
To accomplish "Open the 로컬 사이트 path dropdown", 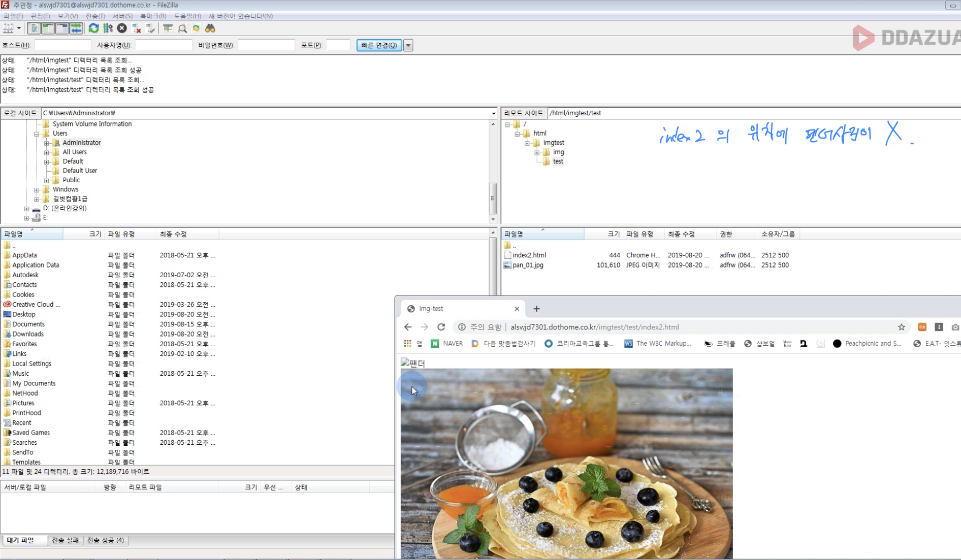I will tap(493, 113).
